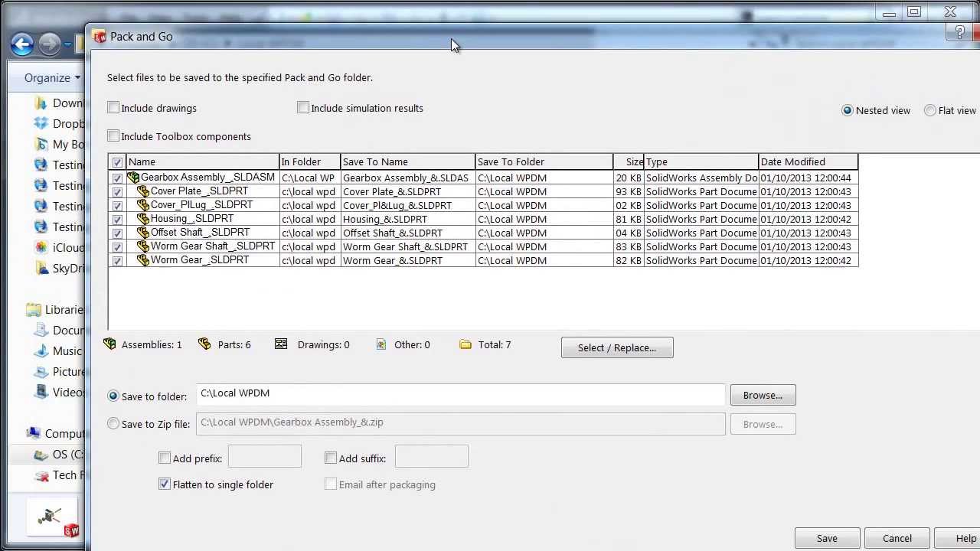Click the OS (C:) drive icon in sidebar
Image resolution: width=980 pixels, height=551 pixels.
41,454
